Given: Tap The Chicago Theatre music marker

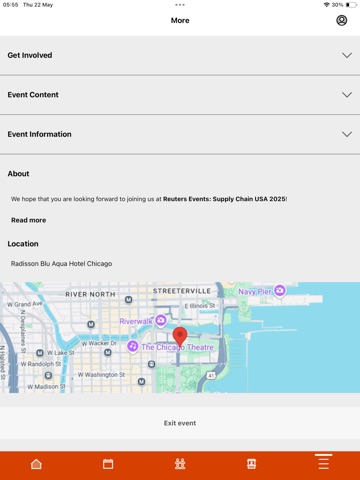Looking at the screenshot, I should pyautogui.click(x=133, y=346).
